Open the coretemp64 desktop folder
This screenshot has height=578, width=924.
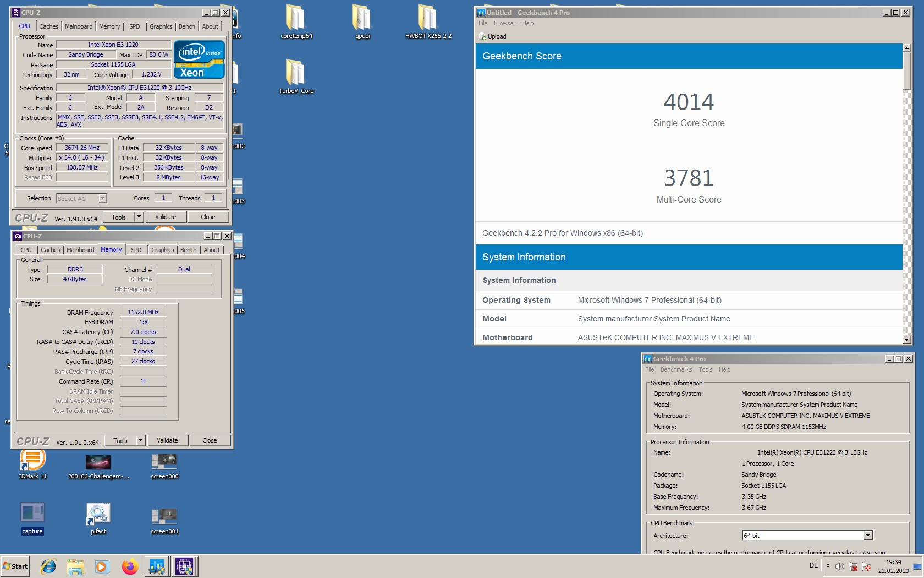[x=296, y=22]
